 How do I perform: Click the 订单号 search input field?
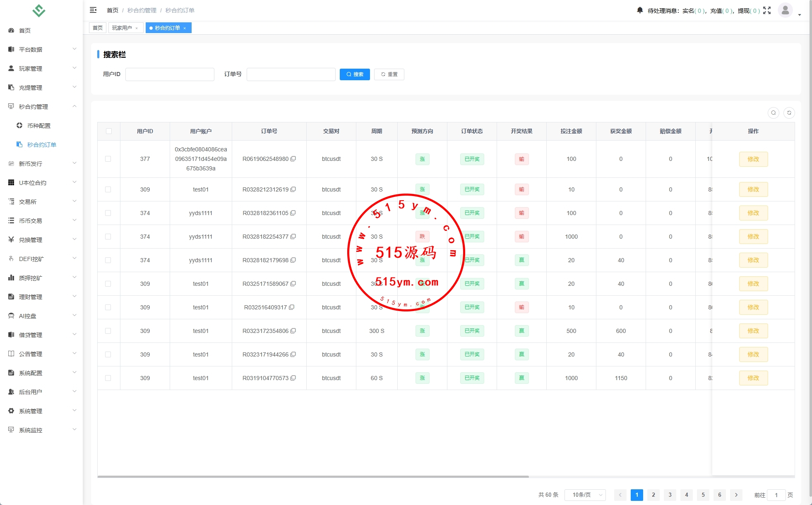pyautogui.click(x=291, y=74)
